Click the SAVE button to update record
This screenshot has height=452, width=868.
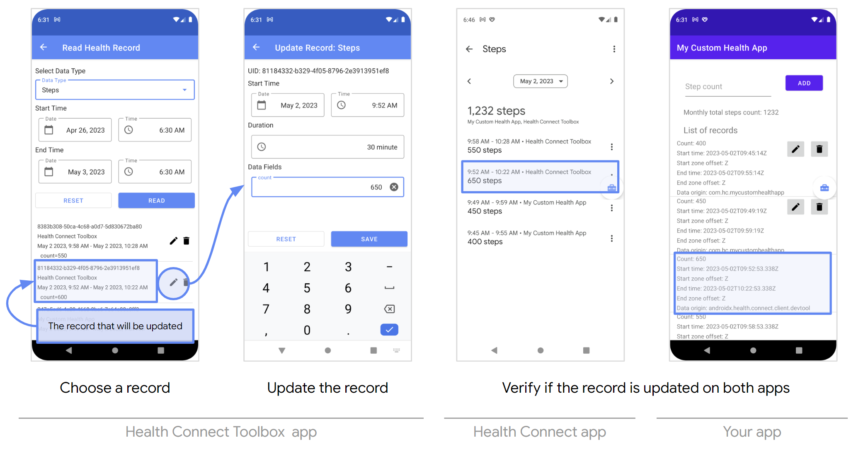(x=368, y=239)
